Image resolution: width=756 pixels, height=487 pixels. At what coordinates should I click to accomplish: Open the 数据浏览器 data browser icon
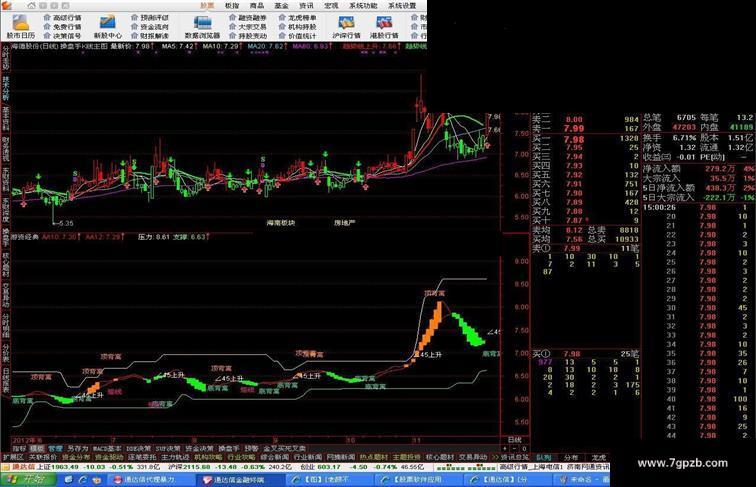202,27
